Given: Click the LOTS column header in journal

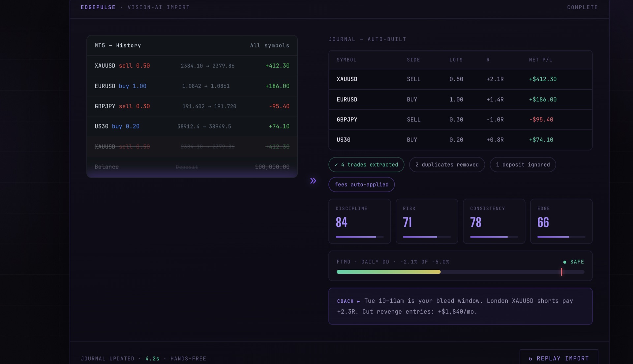Looking at the screenshot, I should 456,60.
